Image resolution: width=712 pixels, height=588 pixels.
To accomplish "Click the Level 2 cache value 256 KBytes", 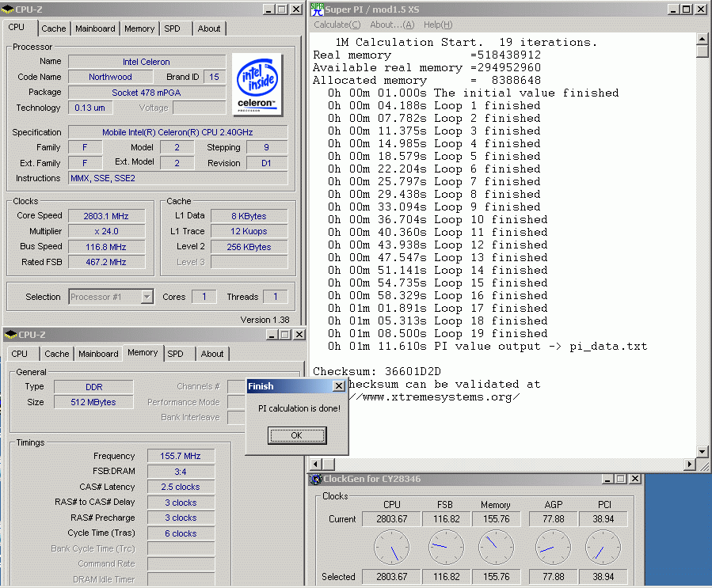I will [x=249, y=247].
